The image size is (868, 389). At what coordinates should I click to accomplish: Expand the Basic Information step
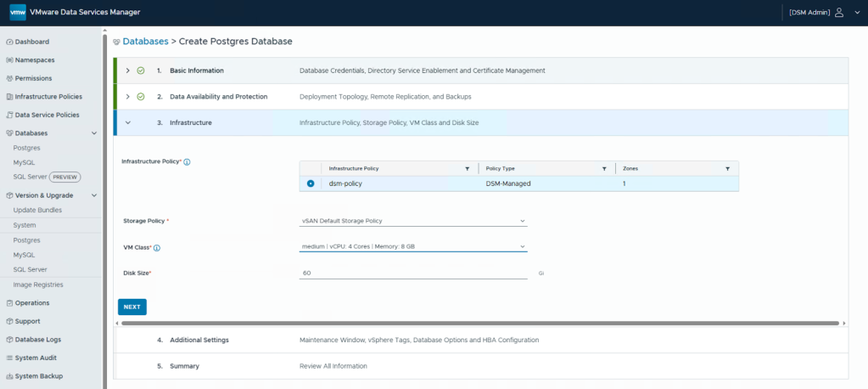(128, 70)
